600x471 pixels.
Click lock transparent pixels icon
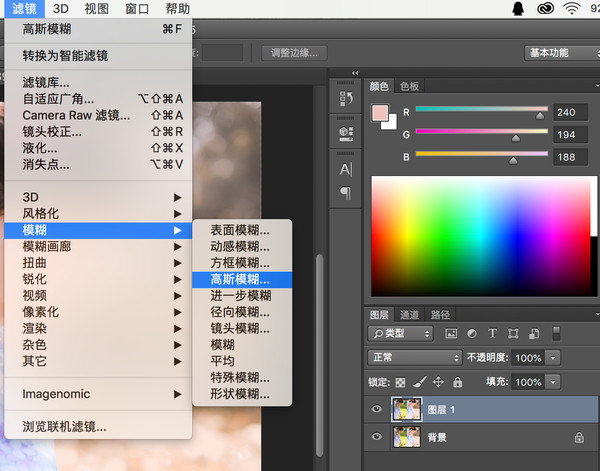tap(401, 382)
